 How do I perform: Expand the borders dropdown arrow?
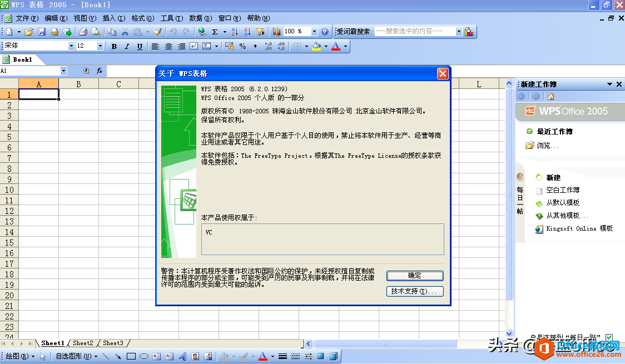coord(306,47)
